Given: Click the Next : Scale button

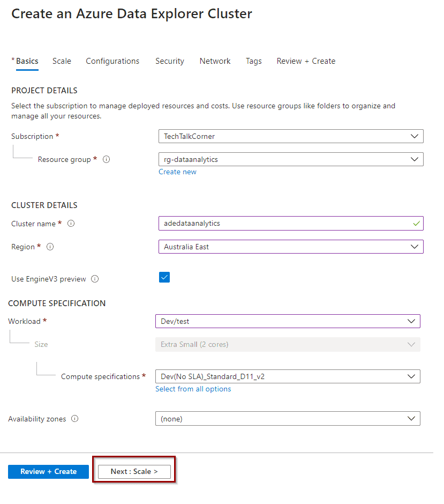Looking at the screenshot, I should point(134,471).
